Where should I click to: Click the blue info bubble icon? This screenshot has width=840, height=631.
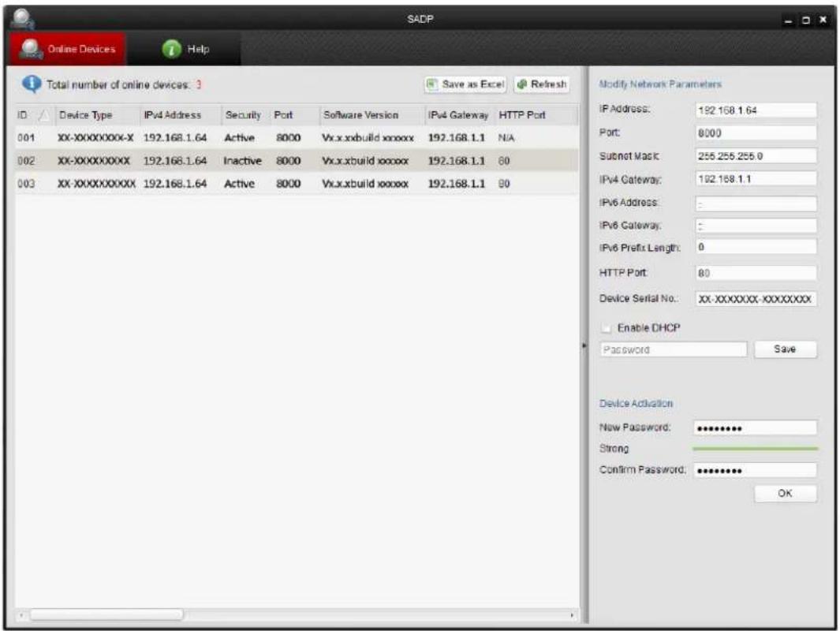tap(31, 84)
